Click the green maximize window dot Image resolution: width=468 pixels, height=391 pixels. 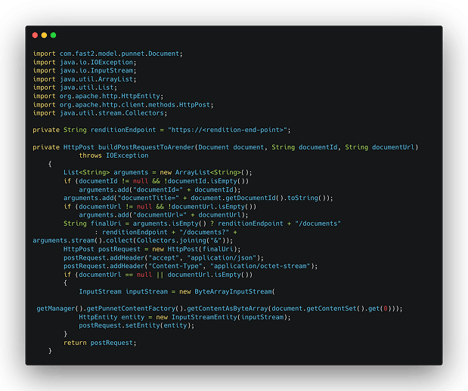pos(53,35)
